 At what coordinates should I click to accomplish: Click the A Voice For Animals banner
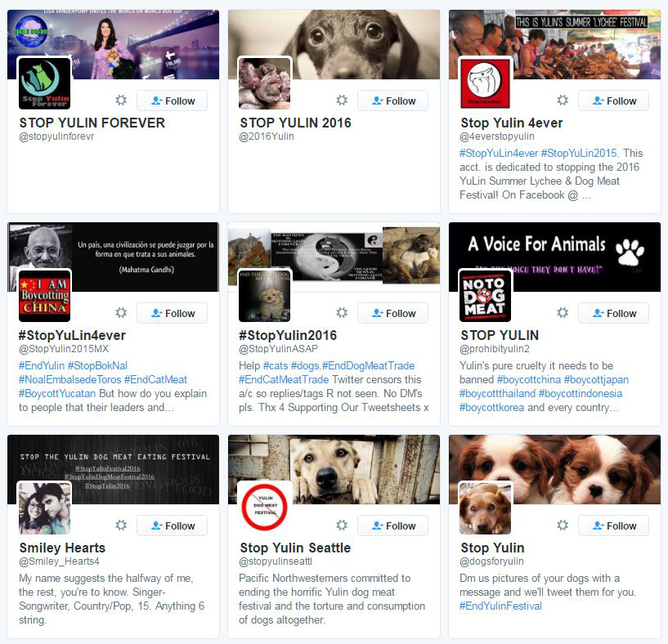(554, 257)
